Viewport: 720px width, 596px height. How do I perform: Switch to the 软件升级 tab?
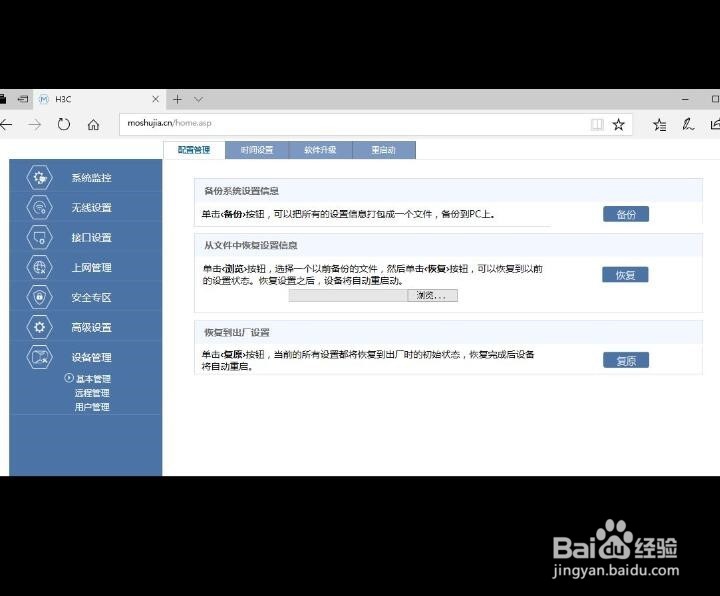[x=320, y=150]
